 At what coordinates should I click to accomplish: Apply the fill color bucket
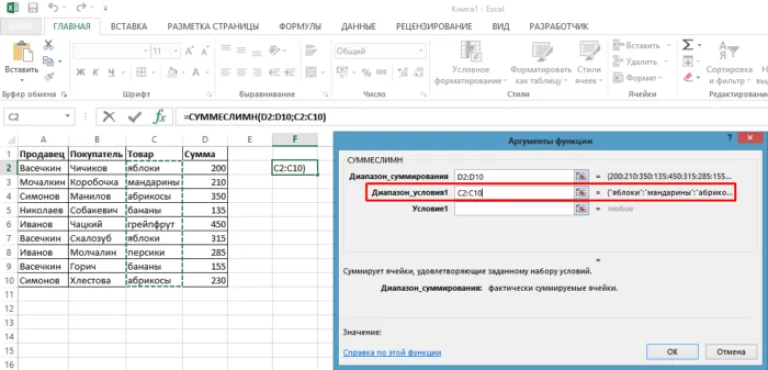[x=172, y=73]
